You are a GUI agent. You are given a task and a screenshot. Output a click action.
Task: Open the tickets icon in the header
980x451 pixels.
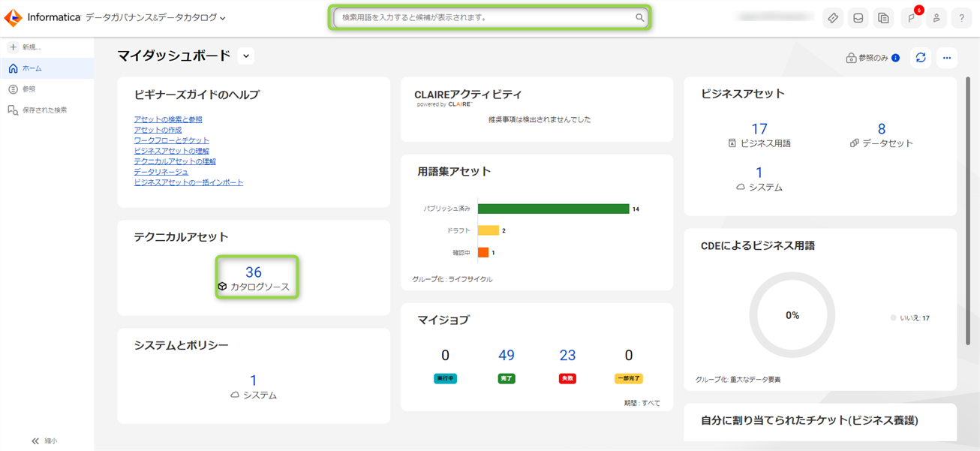(x=833, y=17)
